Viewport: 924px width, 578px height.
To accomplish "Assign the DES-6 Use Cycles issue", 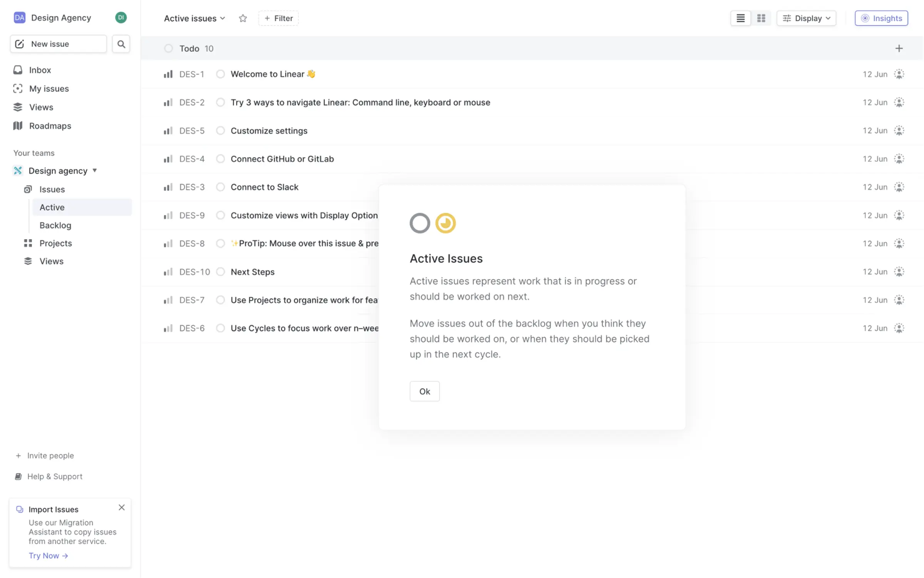I will (899, 328).
